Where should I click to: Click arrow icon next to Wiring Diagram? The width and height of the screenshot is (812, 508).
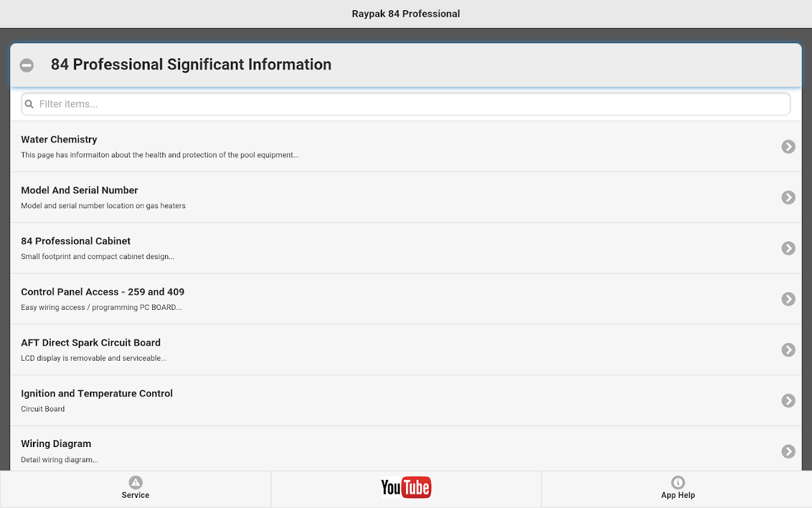pyautogui.click(x=789, y=451)
